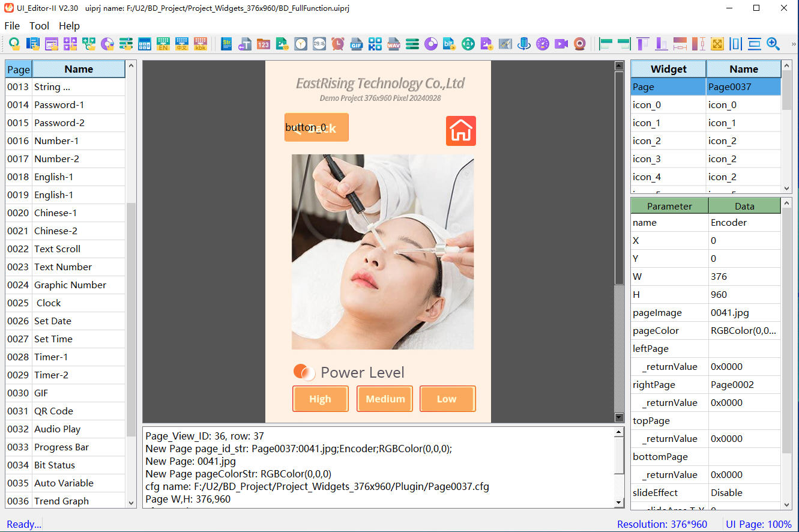
Task: Click the EN English keyboard widget icon
Action: coord(163,44)
